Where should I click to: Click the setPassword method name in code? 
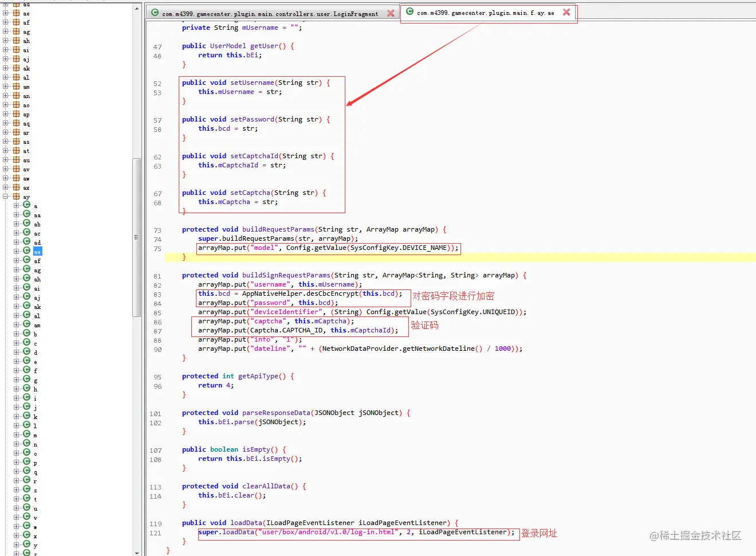point(252,119)
